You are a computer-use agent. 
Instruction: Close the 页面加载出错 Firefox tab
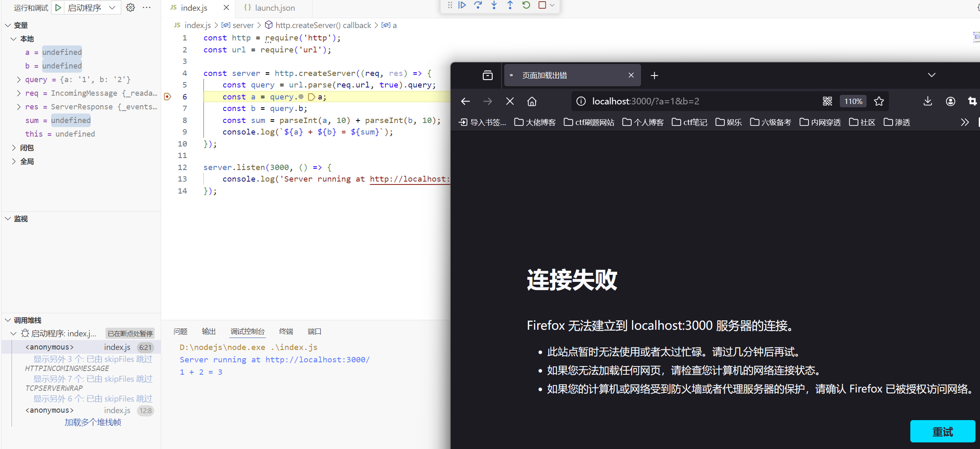tap(631, 75)
